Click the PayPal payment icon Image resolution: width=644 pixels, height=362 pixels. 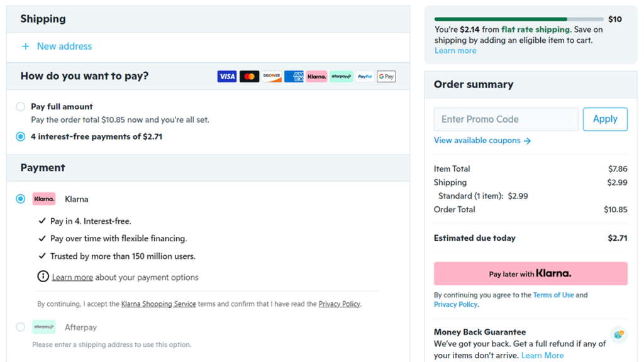[x=365, y=77]
